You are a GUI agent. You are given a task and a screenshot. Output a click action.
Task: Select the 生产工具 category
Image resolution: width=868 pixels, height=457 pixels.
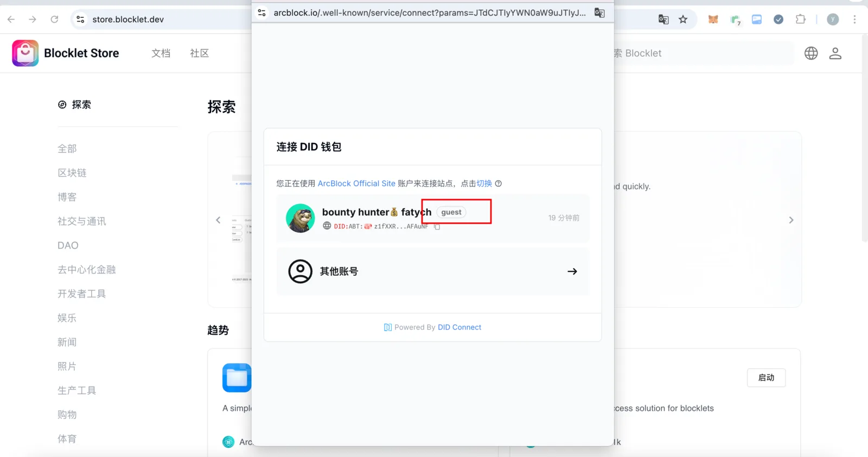tap(77, 390)
